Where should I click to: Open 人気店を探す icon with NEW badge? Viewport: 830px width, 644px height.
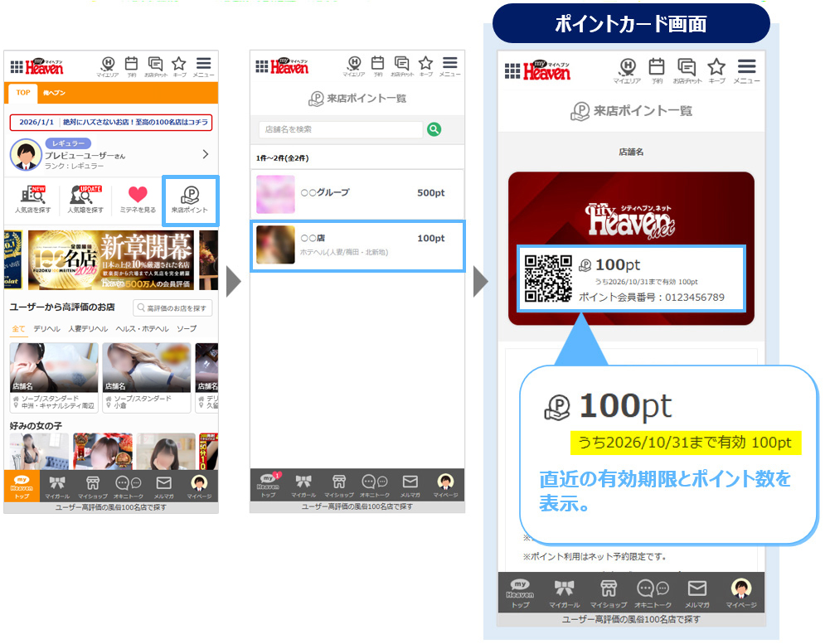click(33, 199)
